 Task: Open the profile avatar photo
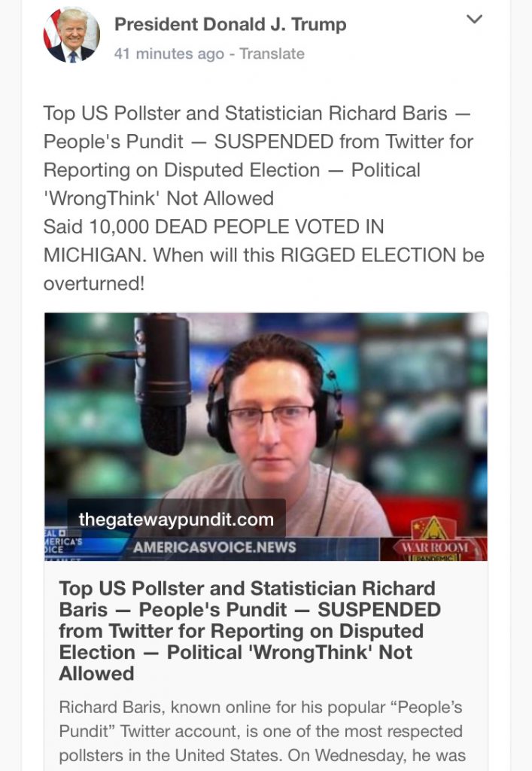[71, 35]
